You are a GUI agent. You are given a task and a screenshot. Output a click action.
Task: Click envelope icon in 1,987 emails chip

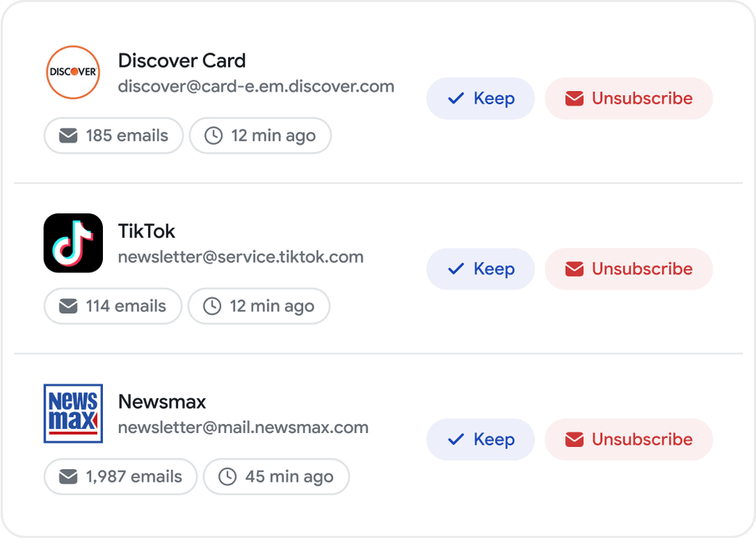(68, 477)
